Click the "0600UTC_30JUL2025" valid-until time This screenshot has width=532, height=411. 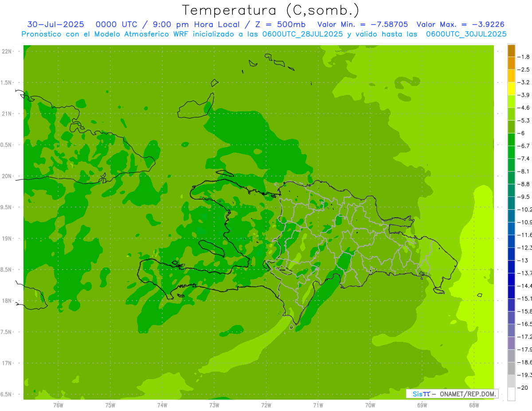pos(466,34)
